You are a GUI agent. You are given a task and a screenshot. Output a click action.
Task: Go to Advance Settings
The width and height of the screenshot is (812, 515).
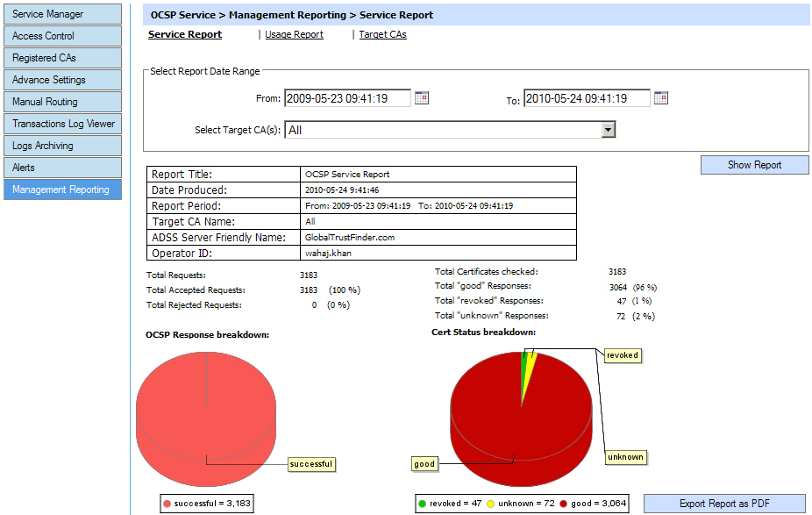[61, 79]
